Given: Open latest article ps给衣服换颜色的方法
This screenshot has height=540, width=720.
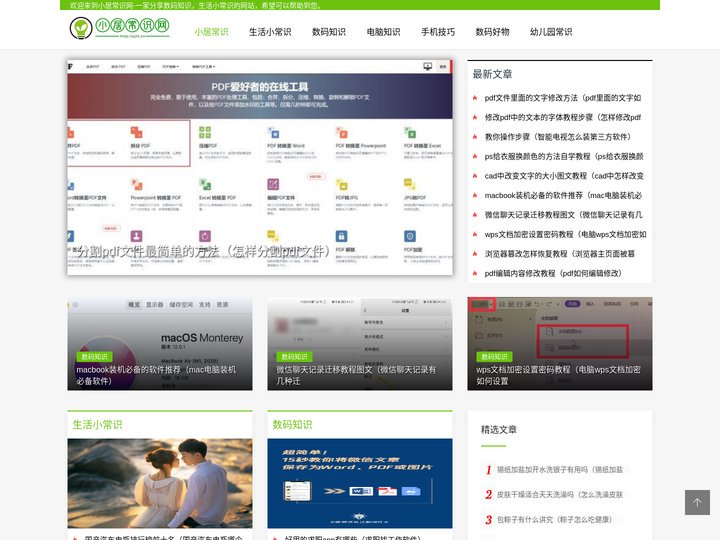Looking at the screenshot, I should tap(564, 156).
